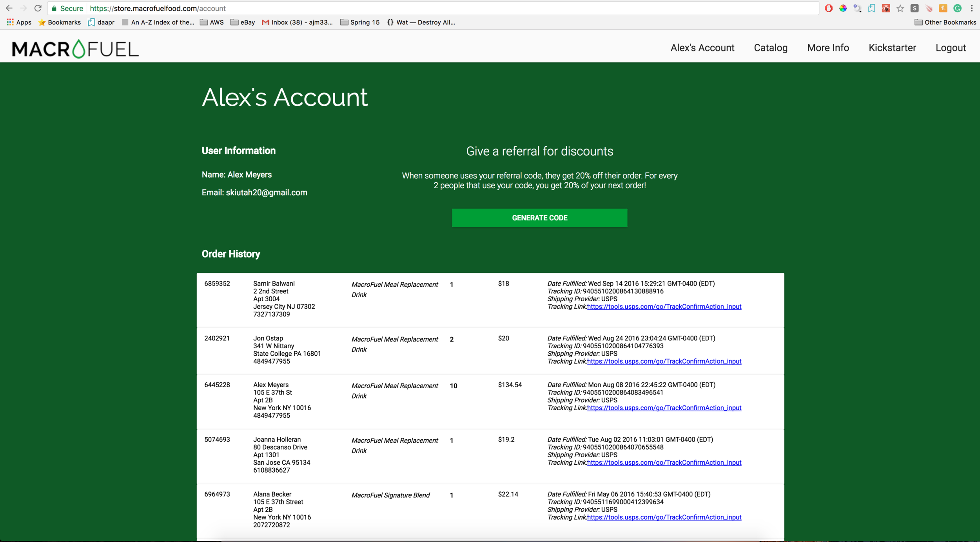Screen dimensions: 980x542
Task: Click the Give a referral for discounts heading
Action: coord(539,151)
